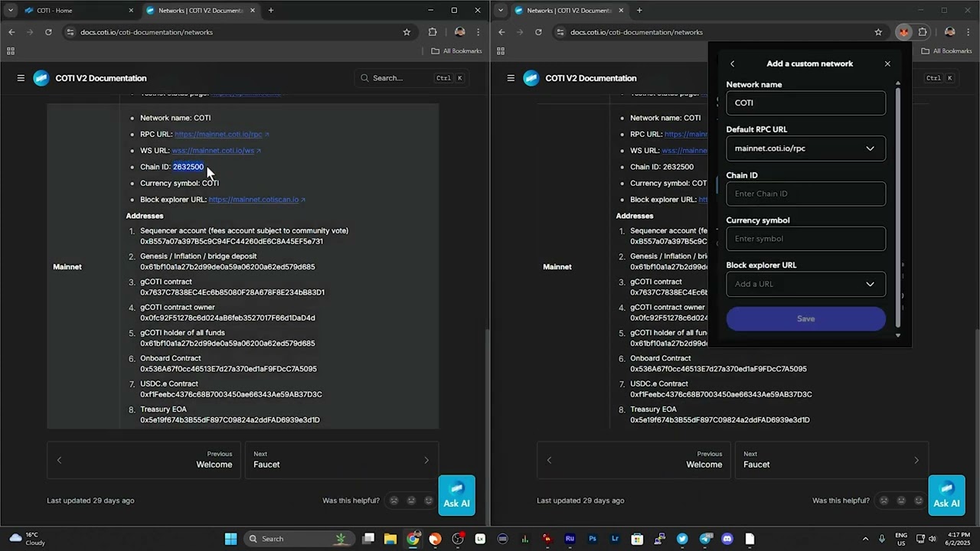Open the Extensions puzzle icon in the left browser
The width and height of the screenshot is (980, 551).
433,32
